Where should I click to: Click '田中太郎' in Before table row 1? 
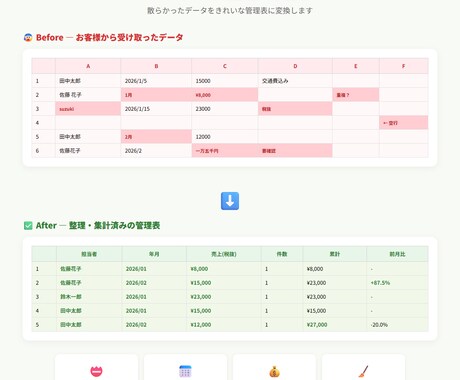(88, 81)
